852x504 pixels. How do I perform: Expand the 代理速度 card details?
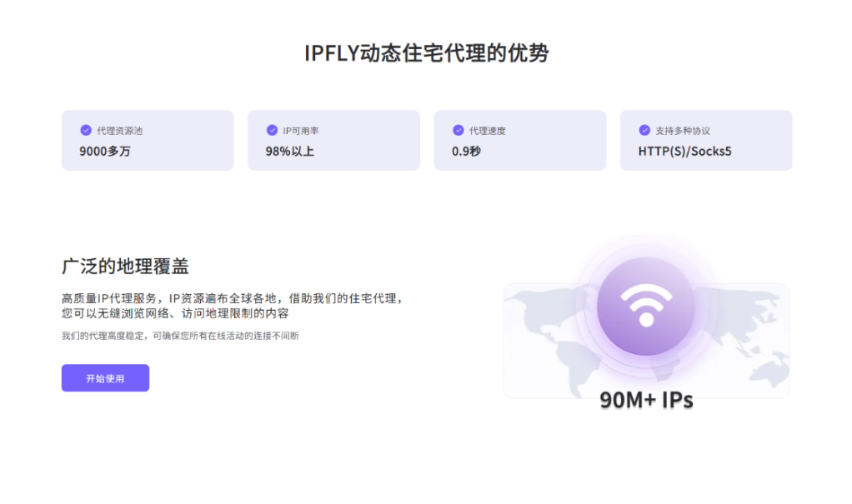[520, 140]
